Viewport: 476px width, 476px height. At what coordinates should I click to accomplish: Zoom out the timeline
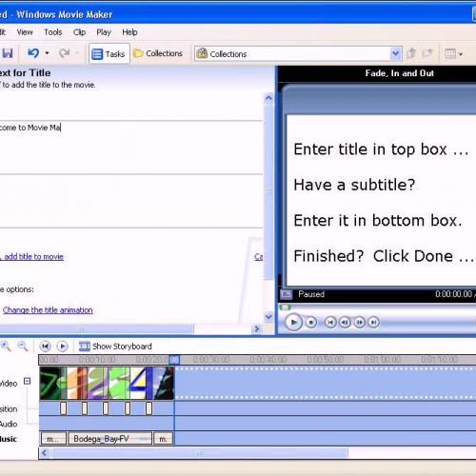pyautogui.click(x=23, y=347)
